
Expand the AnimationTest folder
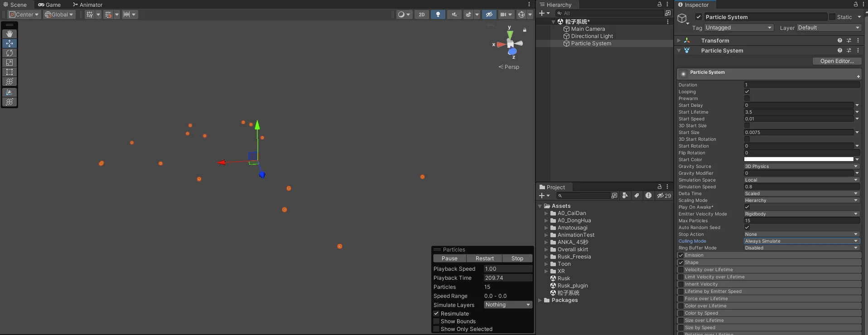(546, 235)
